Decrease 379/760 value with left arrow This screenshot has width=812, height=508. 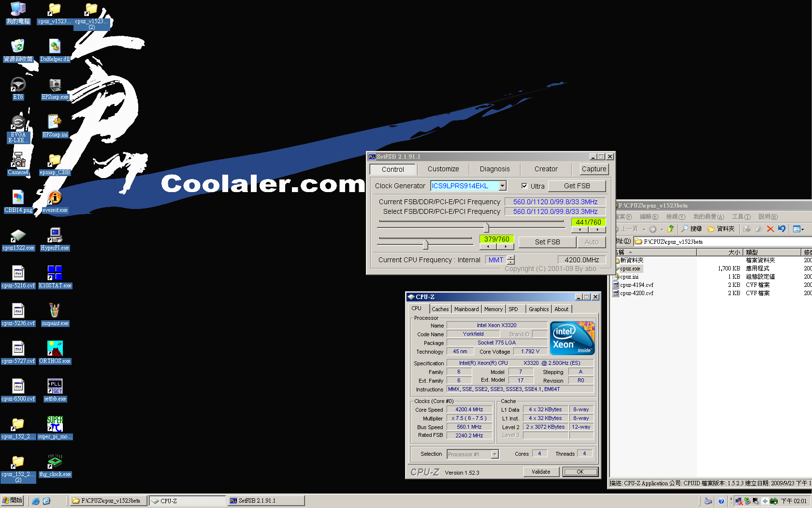488,246
